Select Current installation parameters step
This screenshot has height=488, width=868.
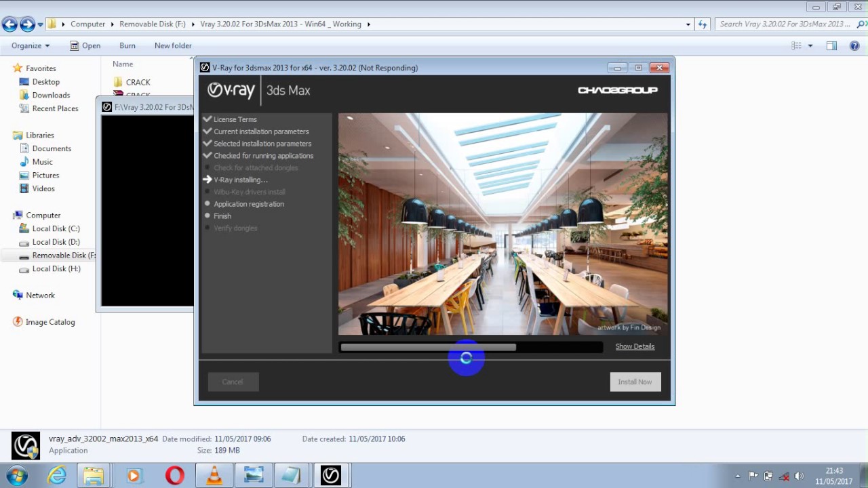pyautogui.click(x=261, y=131)
